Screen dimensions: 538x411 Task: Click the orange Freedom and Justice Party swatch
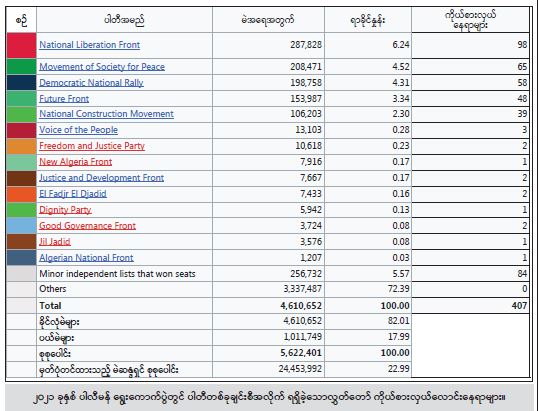pos(21,146)
